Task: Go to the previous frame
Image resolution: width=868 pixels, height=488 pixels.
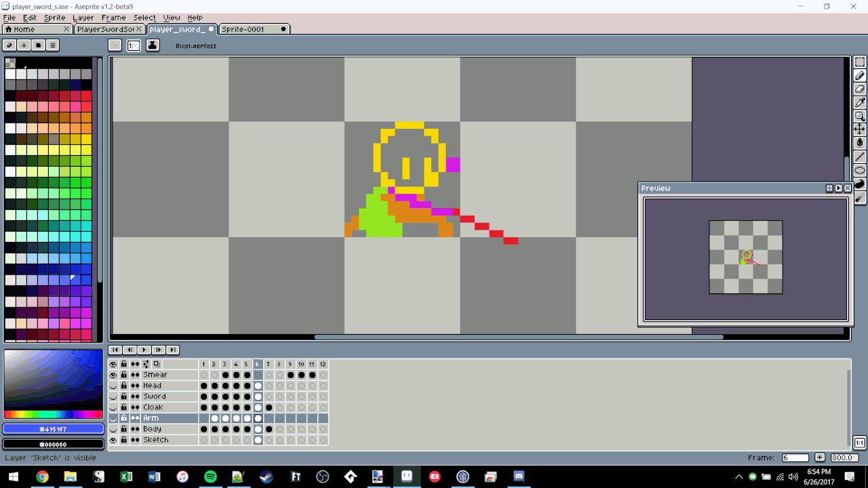Action: tap(130, 350)
